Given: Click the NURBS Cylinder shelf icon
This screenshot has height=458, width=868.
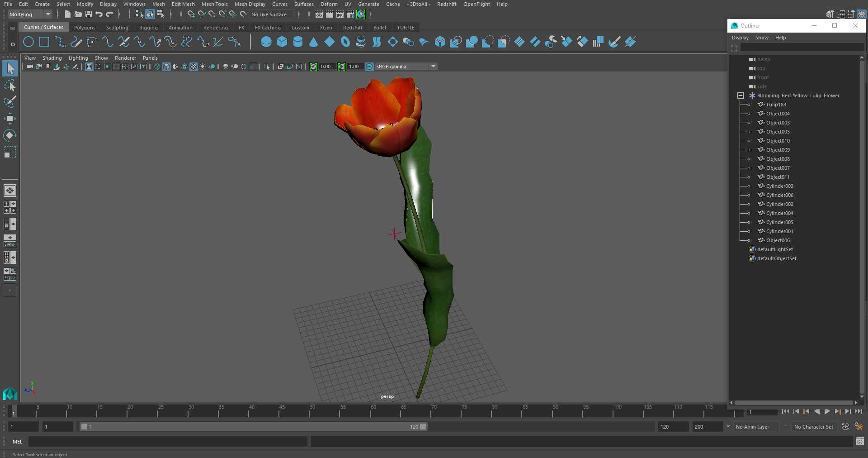Looking at the screenshot, I should [298, 42].
